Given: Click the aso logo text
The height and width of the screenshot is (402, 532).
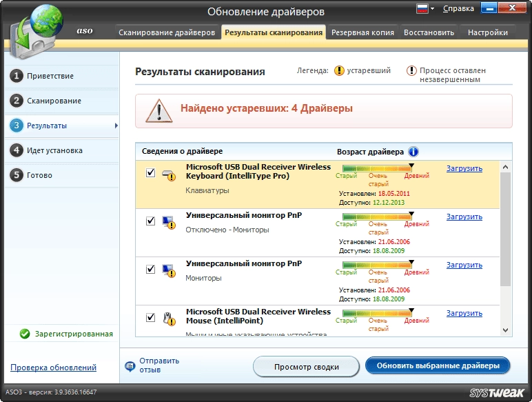Looking at the screenshot, I should (x=85, y=30).
